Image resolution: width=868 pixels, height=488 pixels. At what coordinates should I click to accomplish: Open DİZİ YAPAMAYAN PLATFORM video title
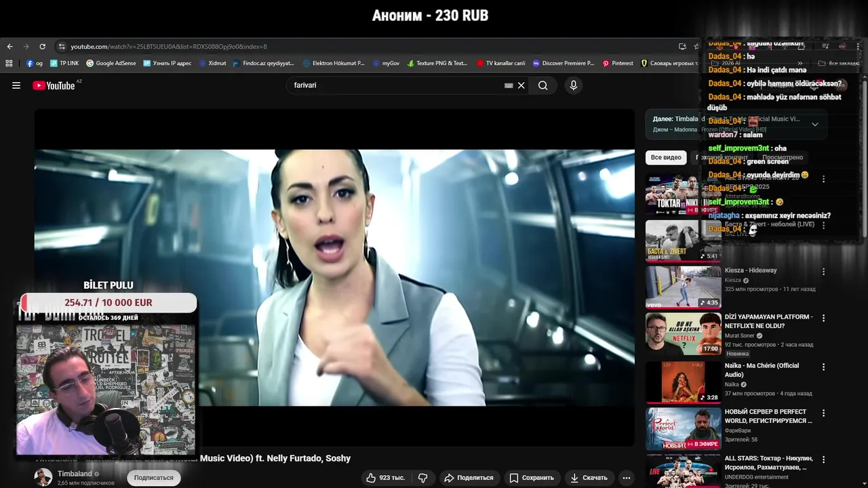coord(768,321)
